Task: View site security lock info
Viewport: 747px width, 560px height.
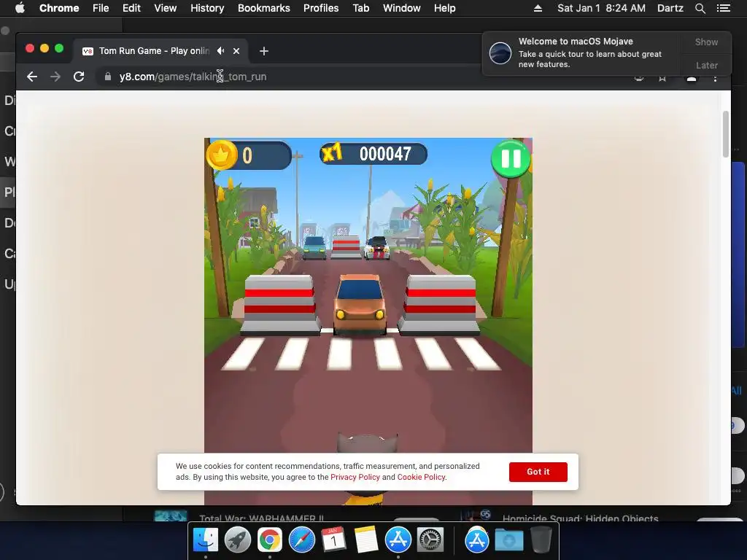Action: tap(108, 77)
